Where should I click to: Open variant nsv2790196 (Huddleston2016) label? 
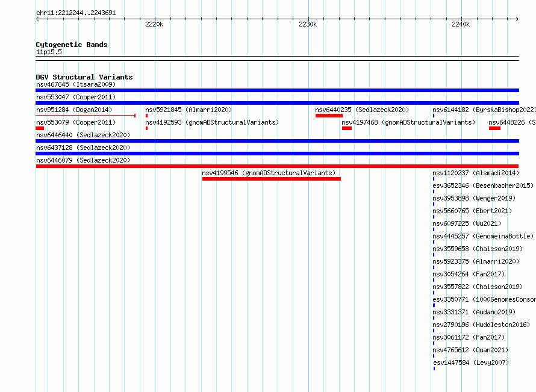[481, 325]
